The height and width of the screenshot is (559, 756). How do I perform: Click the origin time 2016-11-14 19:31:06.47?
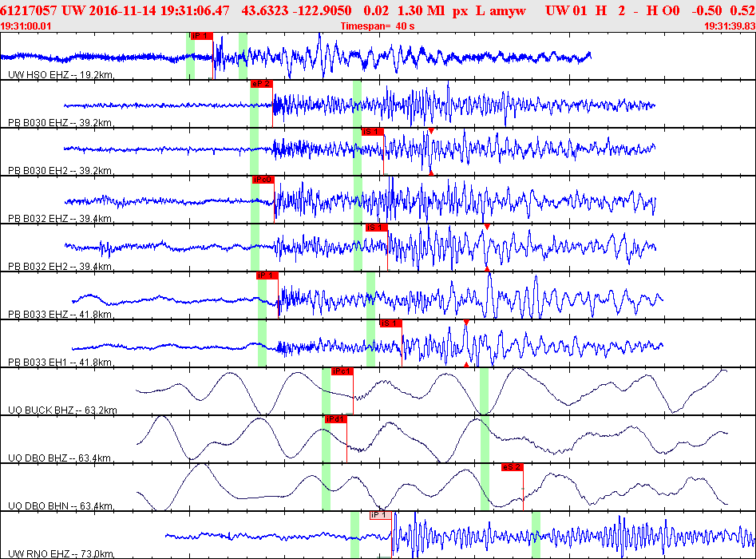(157, 10)
